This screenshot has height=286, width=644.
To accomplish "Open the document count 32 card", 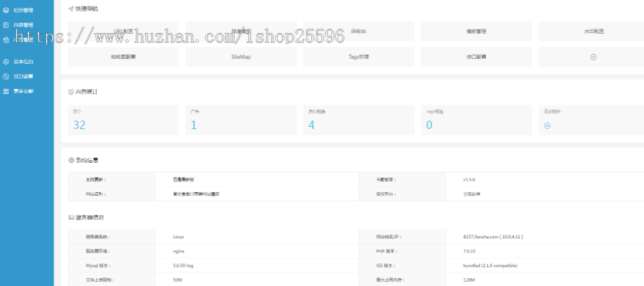I will [123, 120].
